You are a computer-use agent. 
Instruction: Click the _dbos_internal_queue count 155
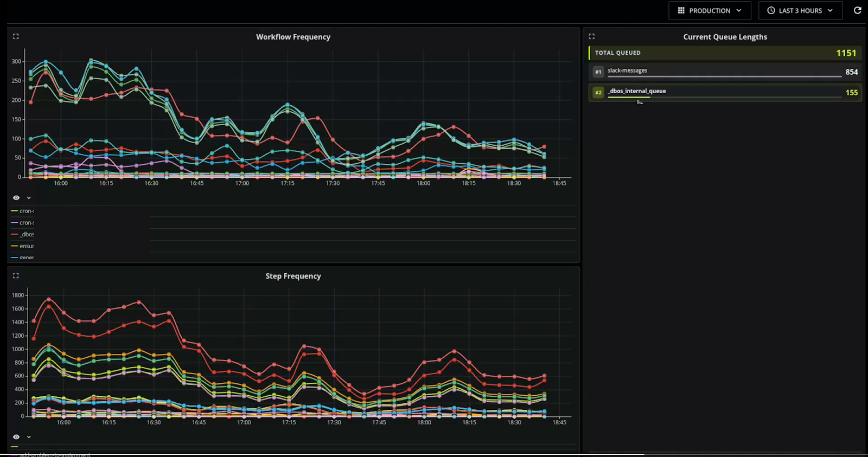852,92
